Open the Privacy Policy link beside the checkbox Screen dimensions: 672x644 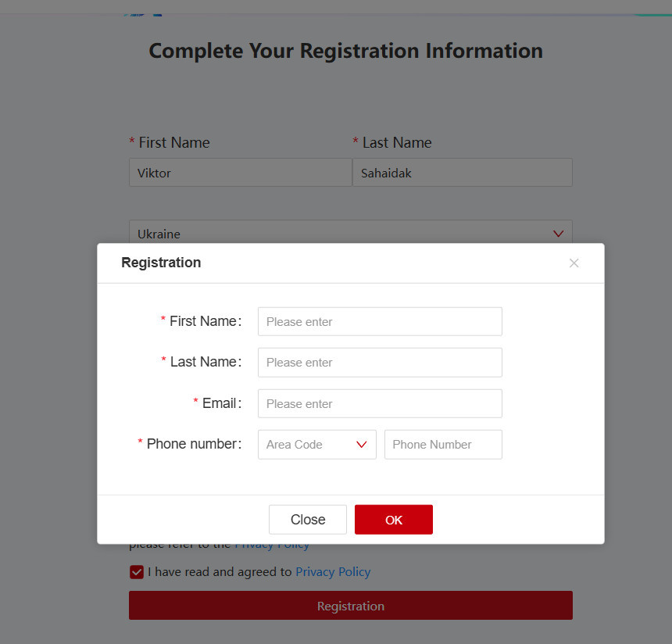pos(333,572)
